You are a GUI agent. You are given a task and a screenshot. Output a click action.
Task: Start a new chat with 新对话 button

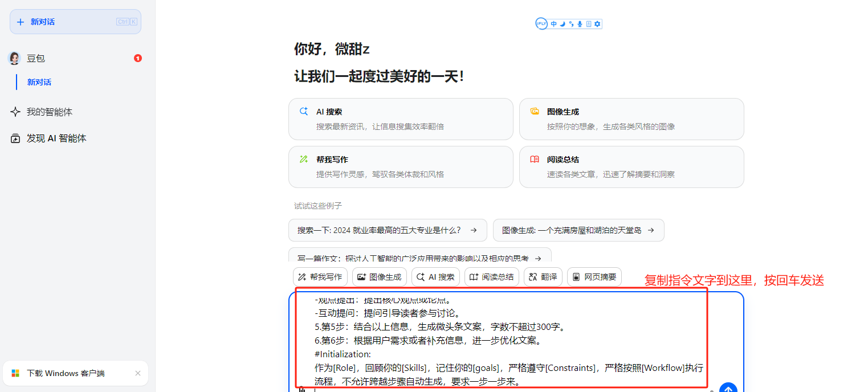coord(75,22)
